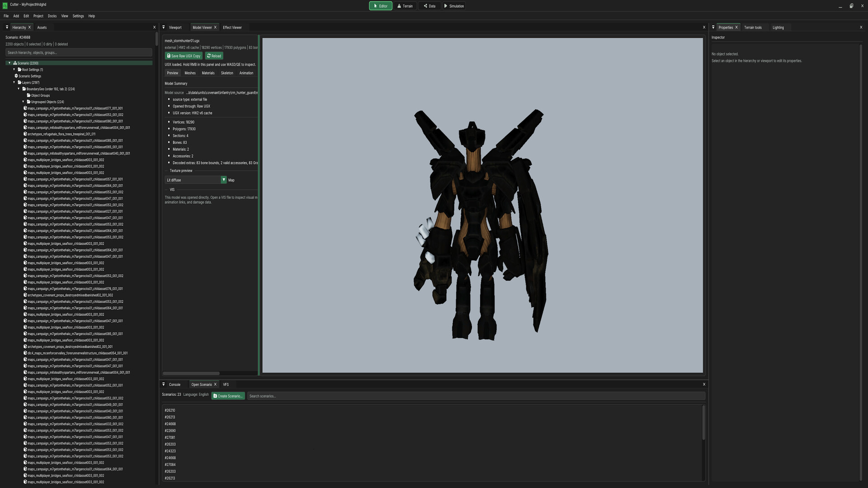
Task: Close the center viewer dock panel
Action: (x=704, y=28)
